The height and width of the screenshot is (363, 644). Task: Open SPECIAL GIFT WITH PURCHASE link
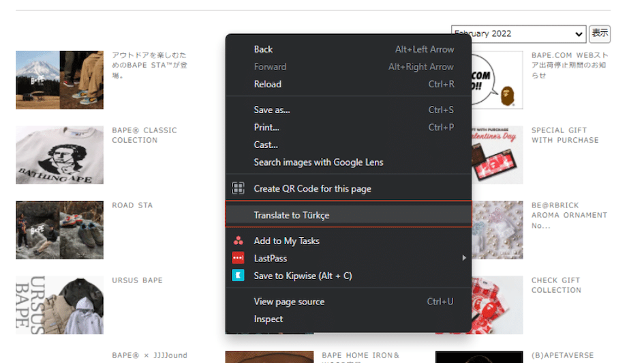click(x=565, y=135)
